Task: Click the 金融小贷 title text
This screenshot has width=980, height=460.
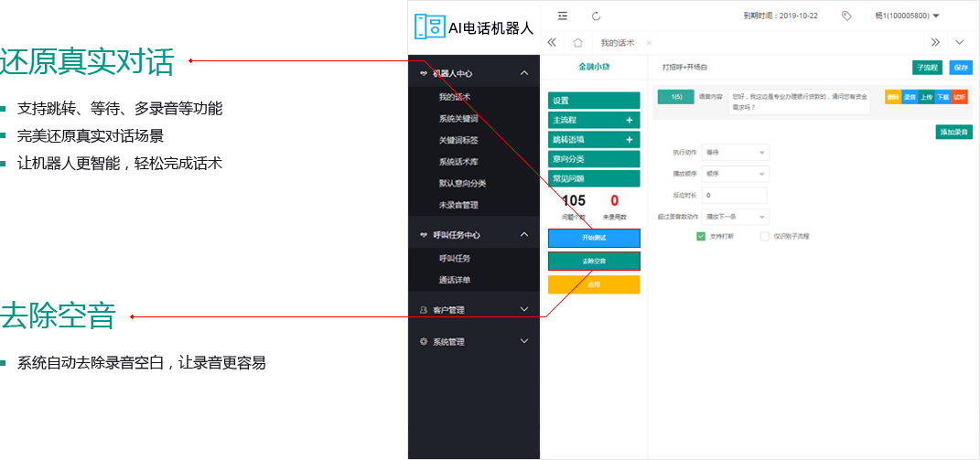Action: pos(593,67)
